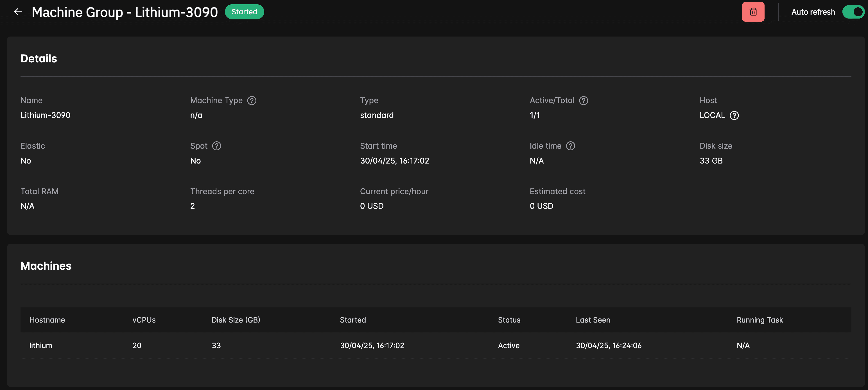Click Active/Total help question icon
This screenshot has height=390, width=868.
pos(583,101)
